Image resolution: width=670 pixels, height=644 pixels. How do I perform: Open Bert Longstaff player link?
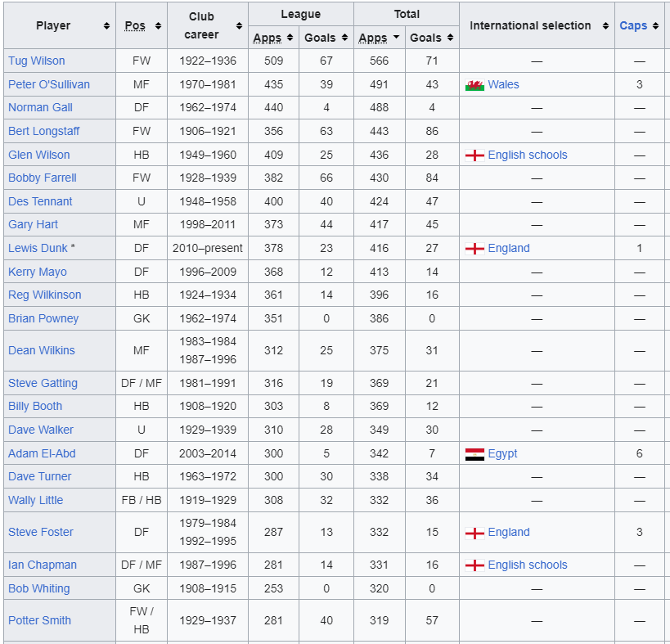pos(44,131)
